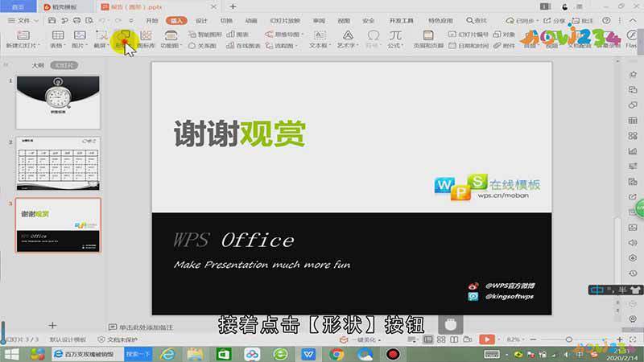The width and height of the screenshot is (644, 362).
Task: Click the Help question mark icon
Action: (606, 20)
